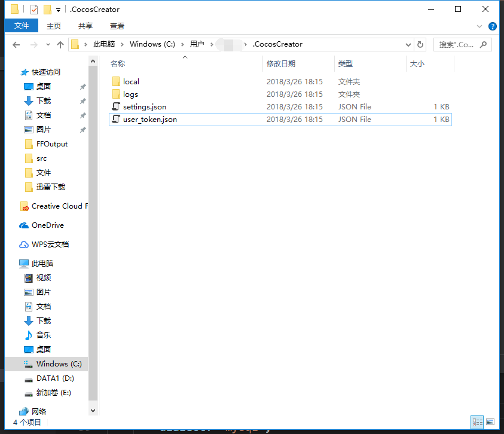The width and height of the screenshot is (504, 434).
Task: Click 用户 in the address breadcrumb
Action: [x=197, y=44]
